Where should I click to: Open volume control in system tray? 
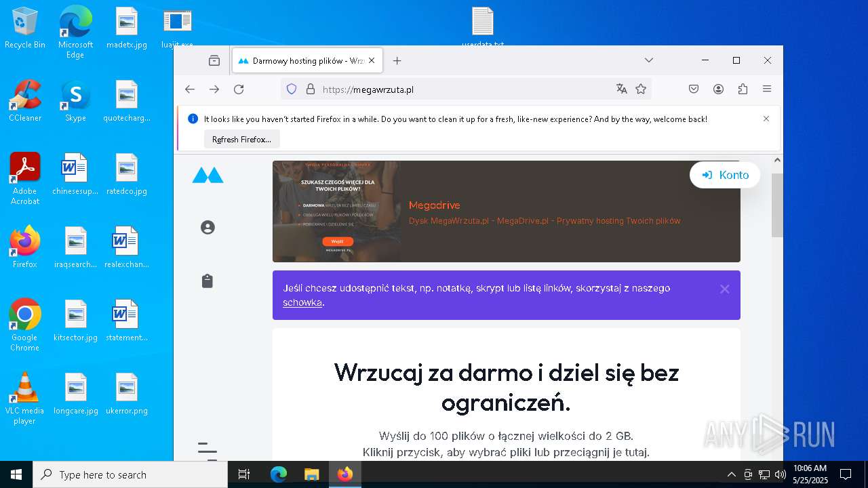(x=780, y=474)
